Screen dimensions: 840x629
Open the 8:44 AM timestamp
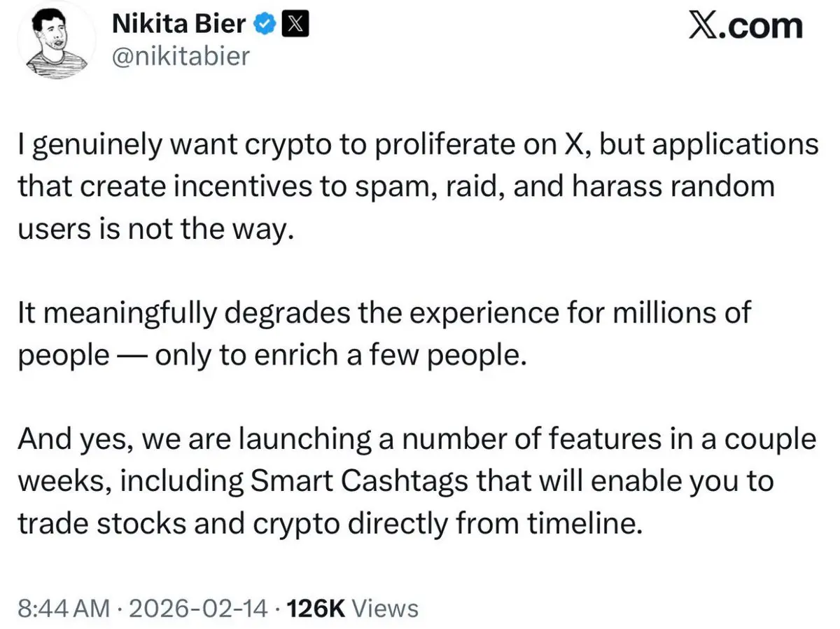64,608
